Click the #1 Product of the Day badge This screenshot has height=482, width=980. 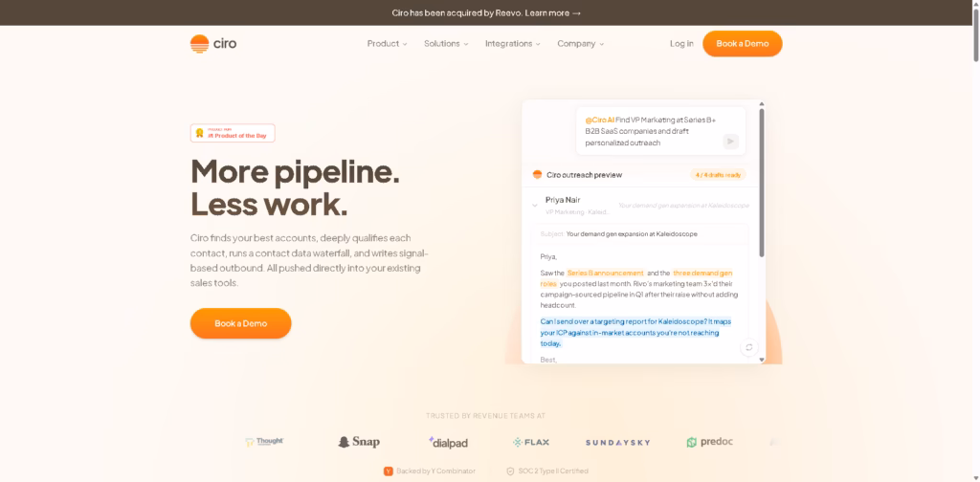[x=233, y=133]
